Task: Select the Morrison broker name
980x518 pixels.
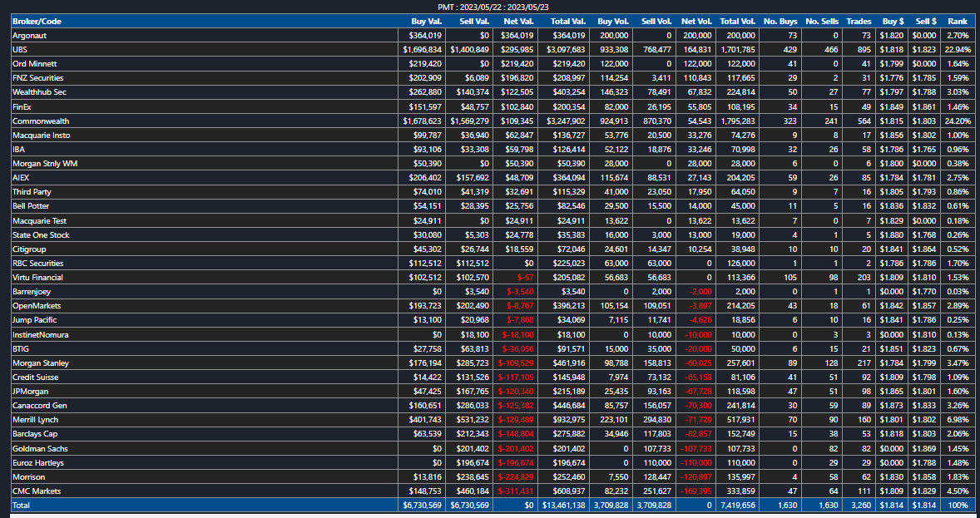Action: pos(29,476)
